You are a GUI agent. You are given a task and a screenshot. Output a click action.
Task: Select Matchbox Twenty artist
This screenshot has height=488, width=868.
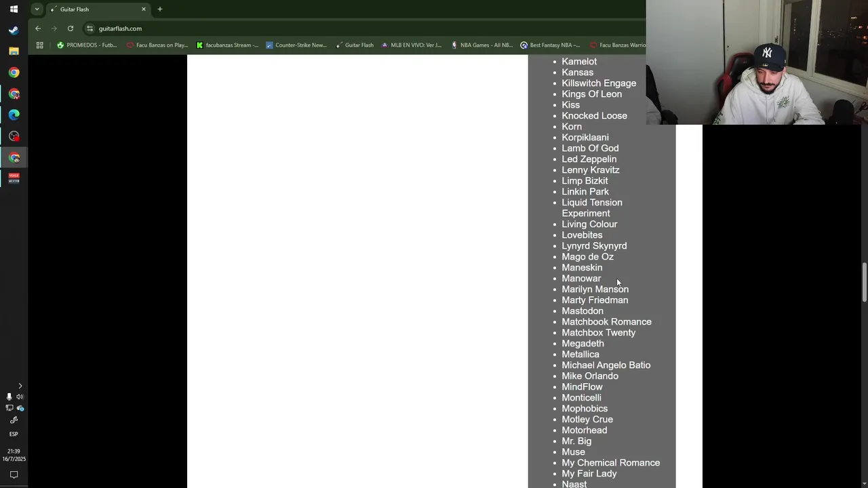pyautogui.click(x=598, y=333)
